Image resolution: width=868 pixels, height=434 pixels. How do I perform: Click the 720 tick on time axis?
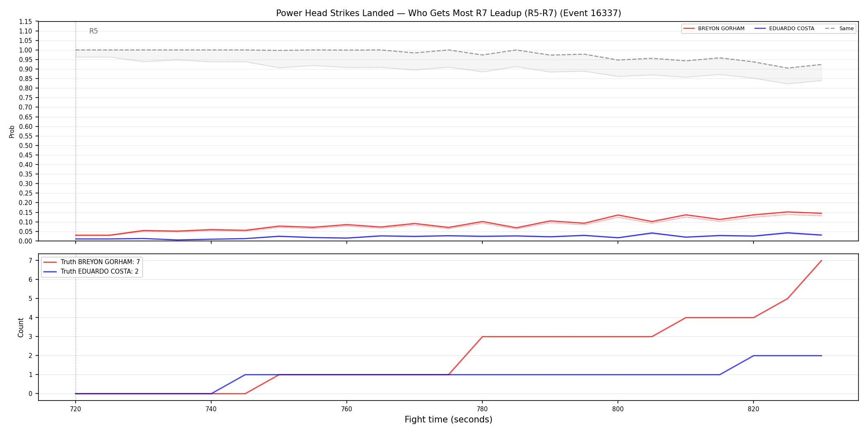[76, 409]
